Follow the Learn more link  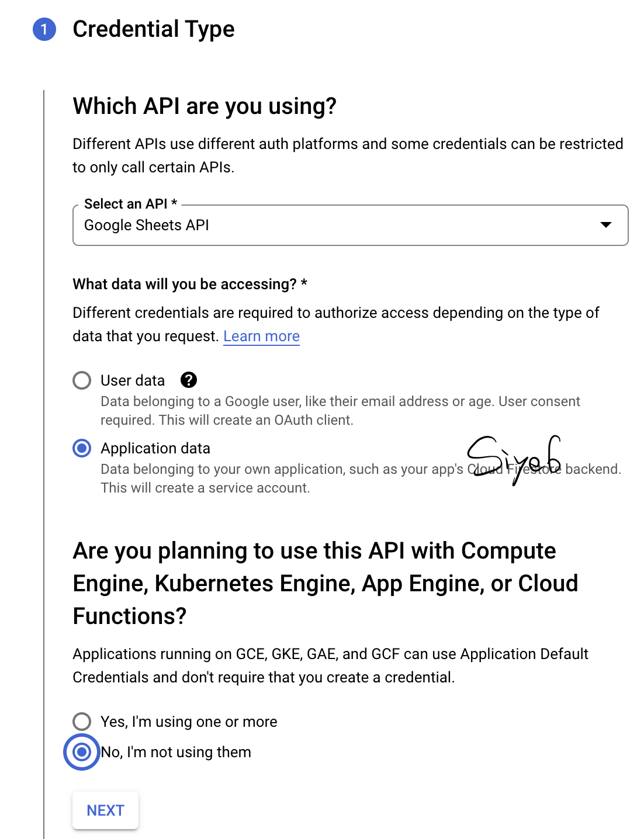tap(261, 337)
